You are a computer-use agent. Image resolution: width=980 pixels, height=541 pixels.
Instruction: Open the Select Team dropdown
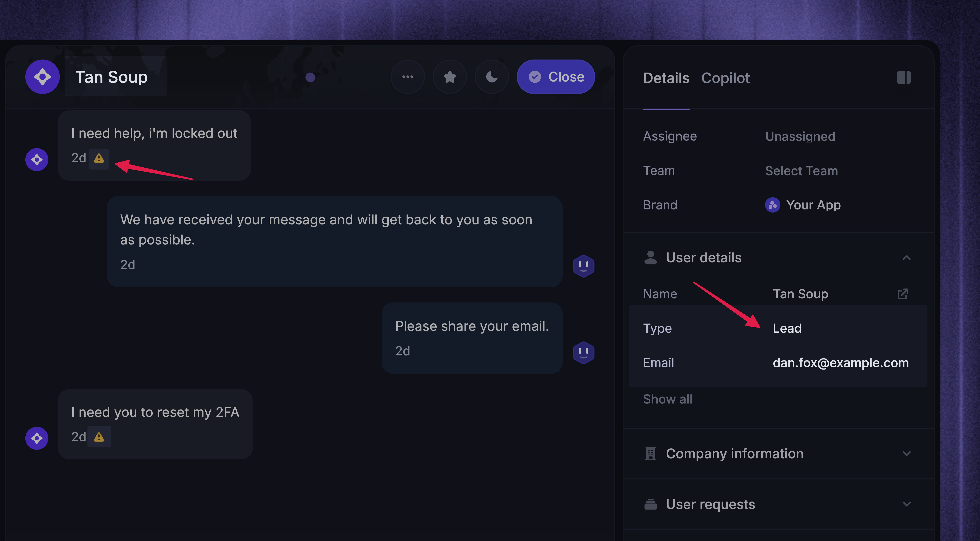click(801, 171)
